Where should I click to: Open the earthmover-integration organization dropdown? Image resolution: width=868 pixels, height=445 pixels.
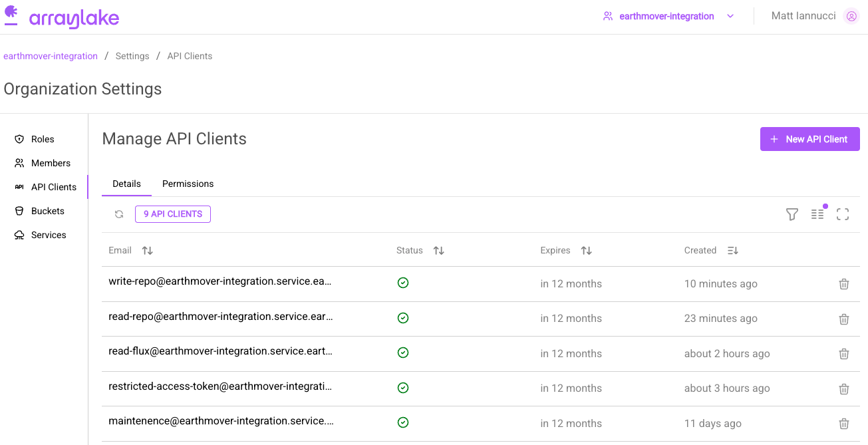tap(668, 16)
